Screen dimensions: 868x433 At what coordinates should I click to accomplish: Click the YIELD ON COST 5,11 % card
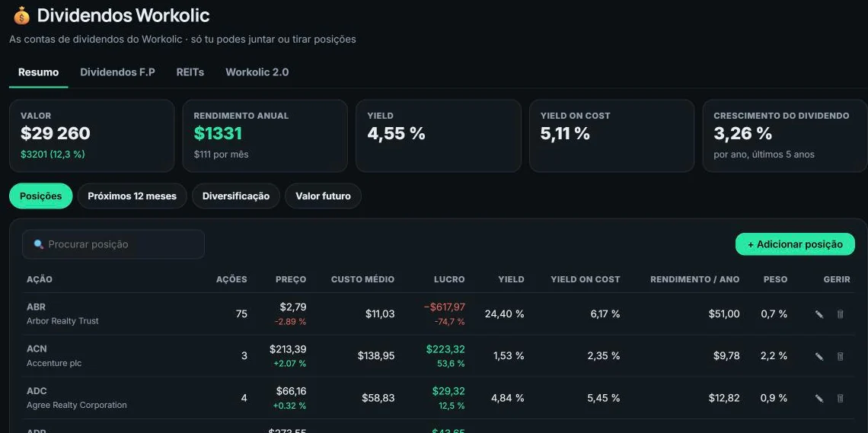pyautogui.click(x=611, y=135)
